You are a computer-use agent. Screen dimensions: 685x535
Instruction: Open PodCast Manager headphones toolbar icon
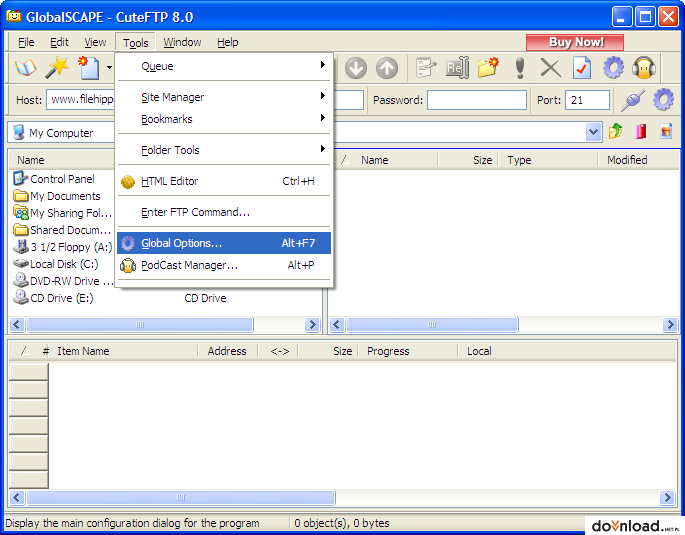pyautogui.click(x=644, y=68)
